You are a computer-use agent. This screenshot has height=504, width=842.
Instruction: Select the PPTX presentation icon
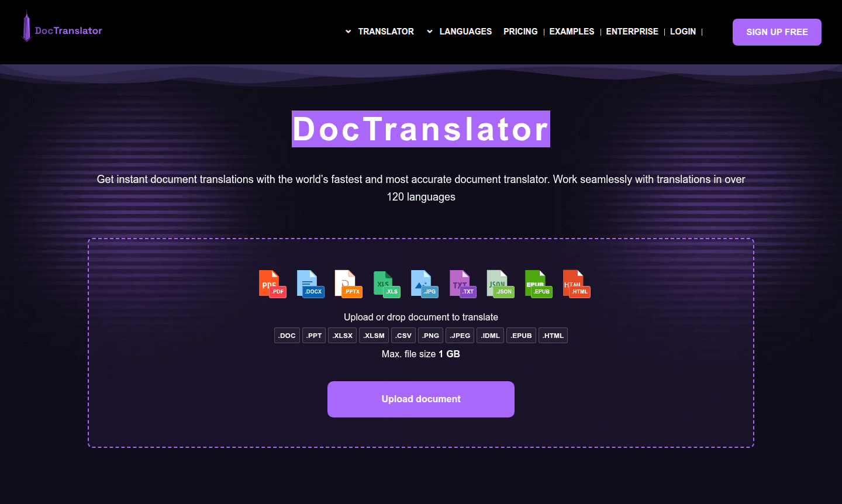click(x=348, y=284)
